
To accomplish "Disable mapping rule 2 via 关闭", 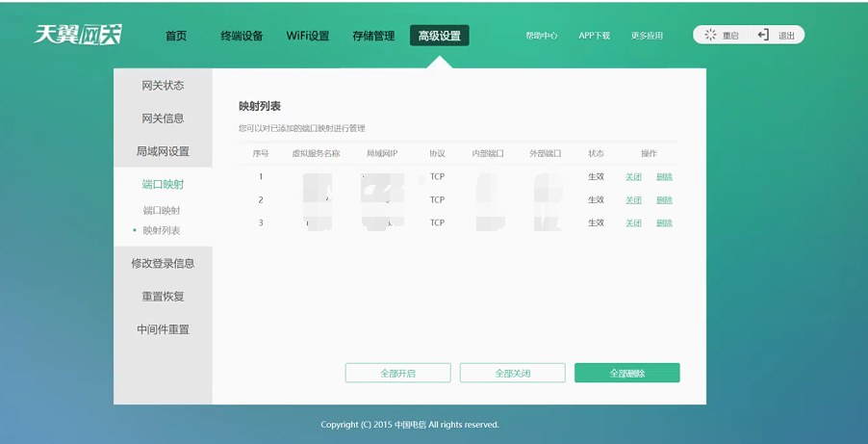I will (x=633, y=200).
